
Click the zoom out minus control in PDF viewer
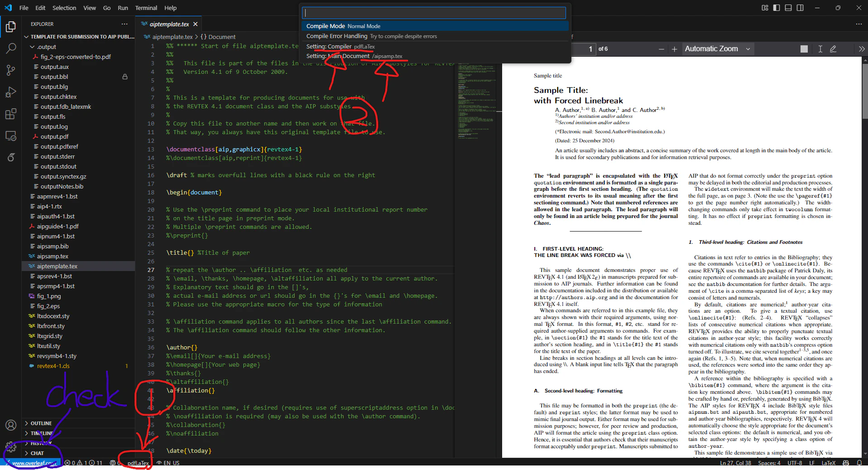pyautogui.click(x=661, y=49)
